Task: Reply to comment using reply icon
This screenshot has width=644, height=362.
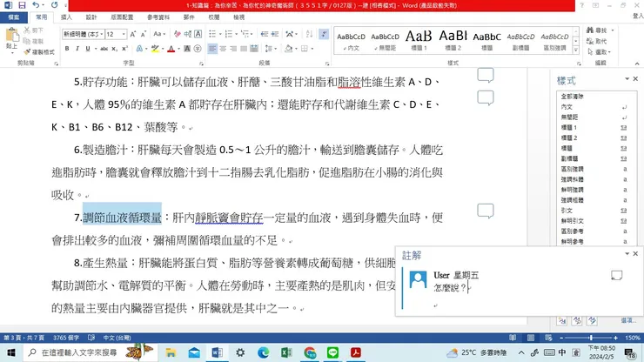Action: 616,275
